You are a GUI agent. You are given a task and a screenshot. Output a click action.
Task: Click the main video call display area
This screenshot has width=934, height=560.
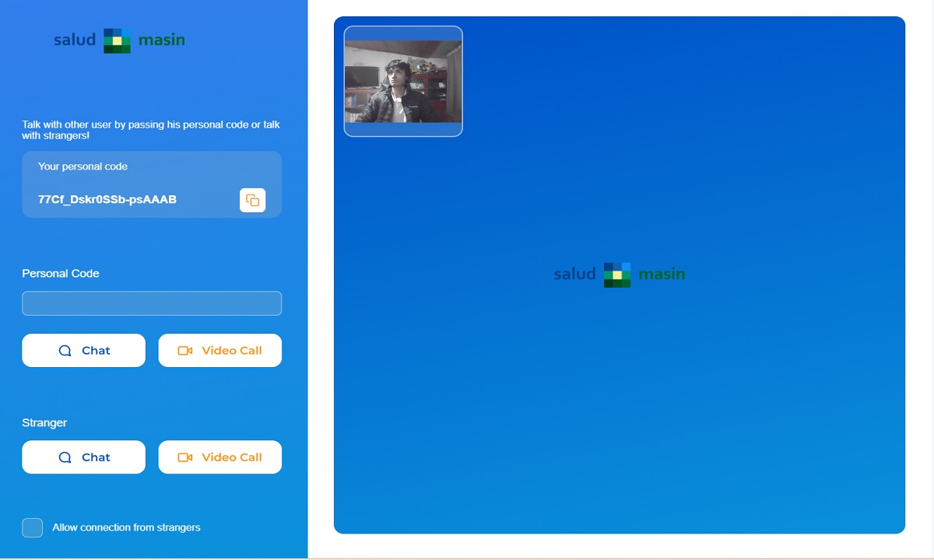620,275
